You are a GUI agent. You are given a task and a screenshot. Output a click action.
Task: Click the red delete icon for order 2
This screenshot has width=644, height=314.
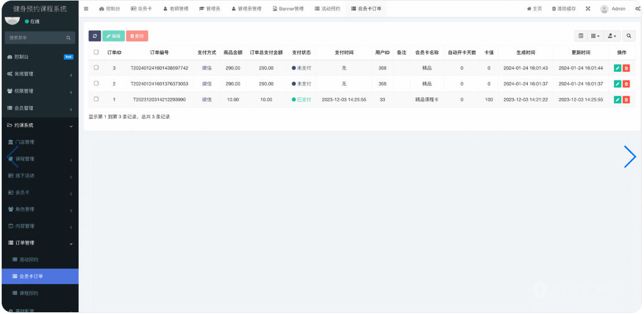coord(626,84)
